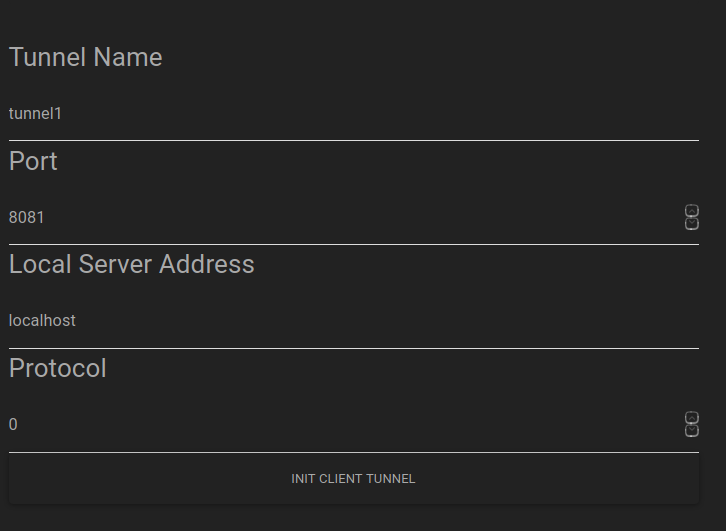Click into the Port number field
This screenshot has width=726, height=531.
[x=300, y=217]
